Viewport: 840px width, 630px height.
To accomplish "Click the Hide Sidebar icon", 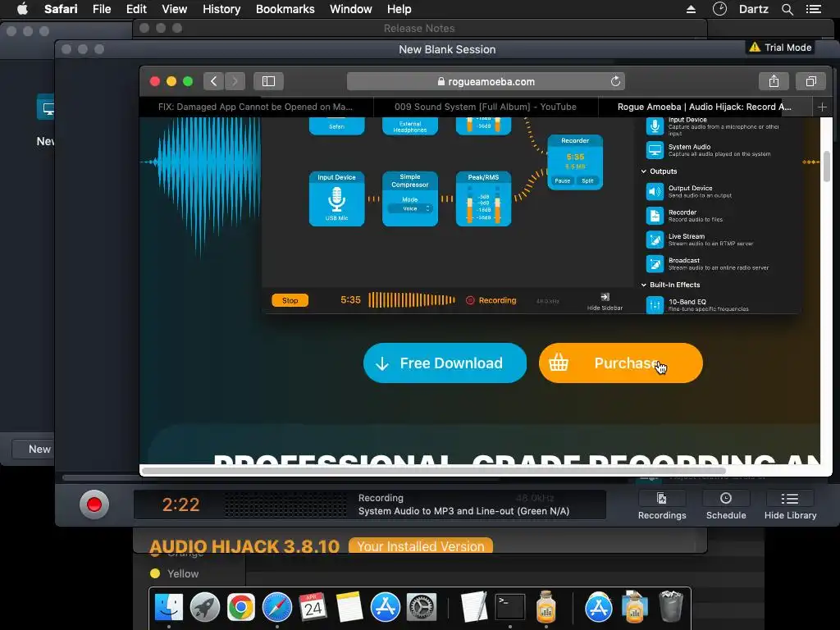I will 605,297.
